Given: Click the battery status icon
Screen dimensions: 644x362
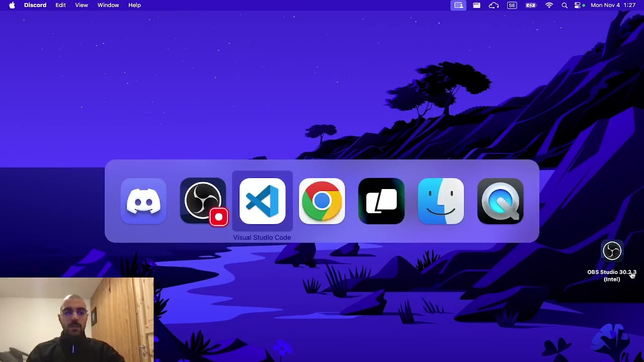Looking at the screenshot, I should pos(531,5).
